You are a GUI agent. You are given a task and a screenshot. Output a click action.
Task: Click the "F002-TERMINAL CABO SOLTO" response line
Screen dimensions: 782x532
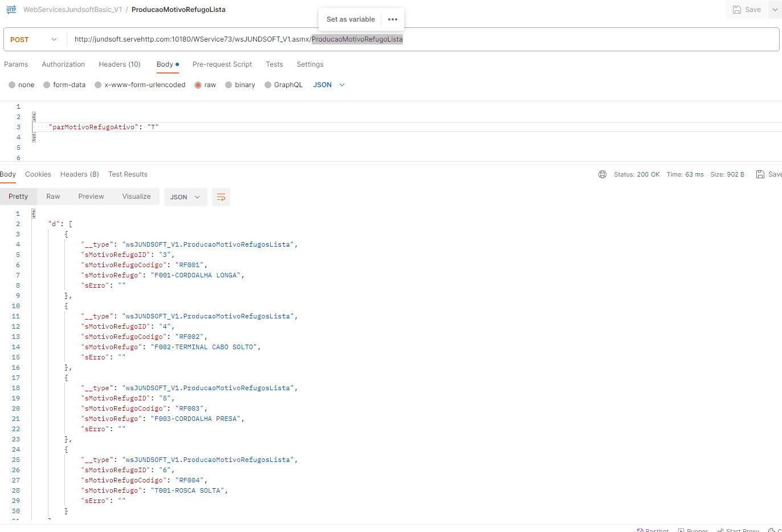(171, 347)
